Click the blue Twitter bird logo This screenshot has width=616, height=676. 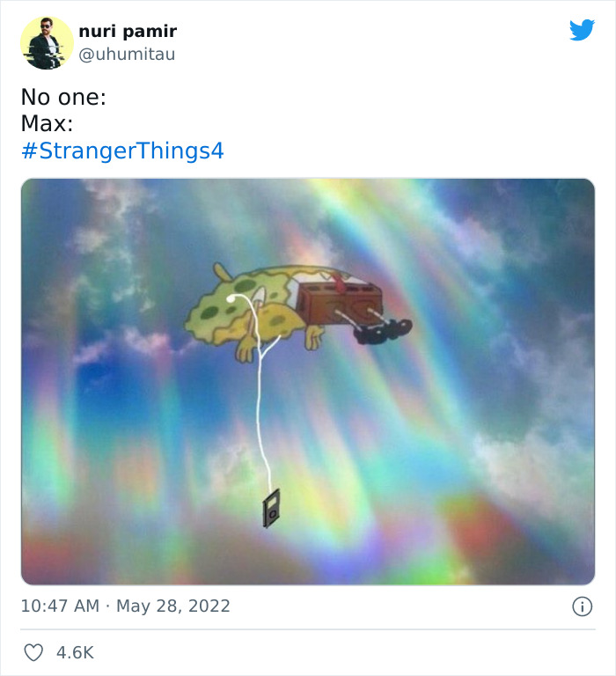(x=582, y=30)
